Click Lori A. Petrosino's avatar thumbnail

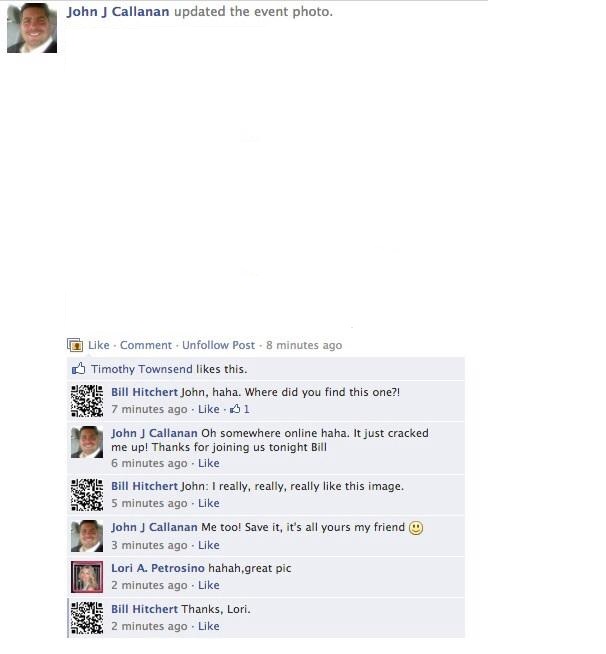click(87, 577)
